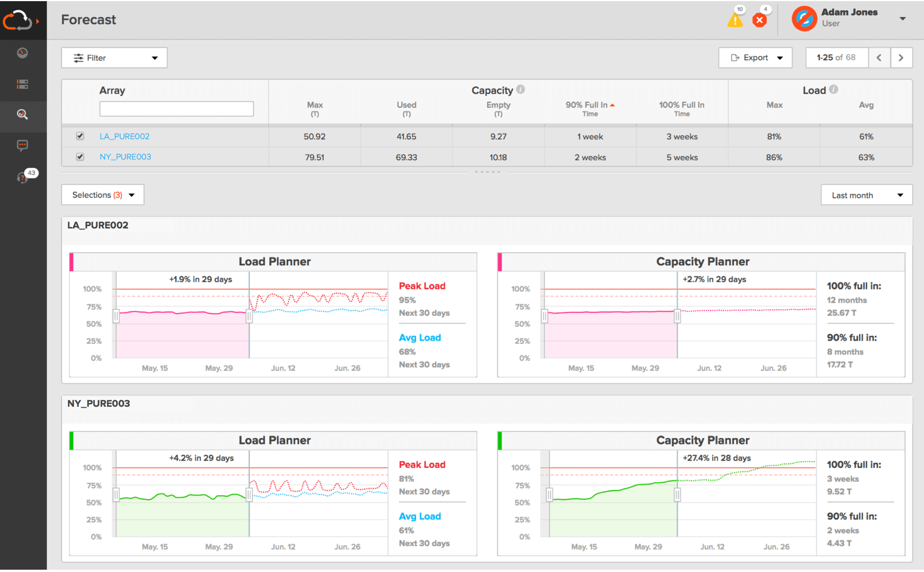Click the info icon next to Load

click(833, 90)
